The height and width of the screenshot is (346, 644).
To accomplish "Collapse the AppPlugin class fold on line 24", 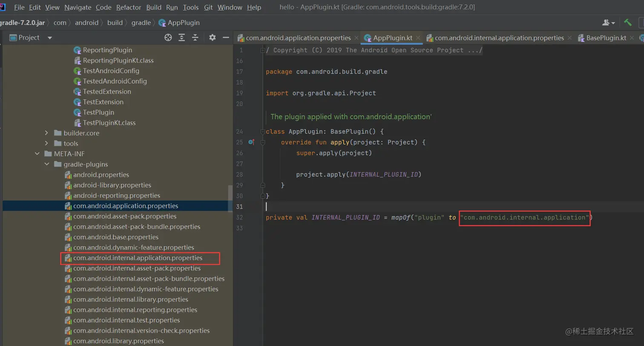I will (263, 132).
